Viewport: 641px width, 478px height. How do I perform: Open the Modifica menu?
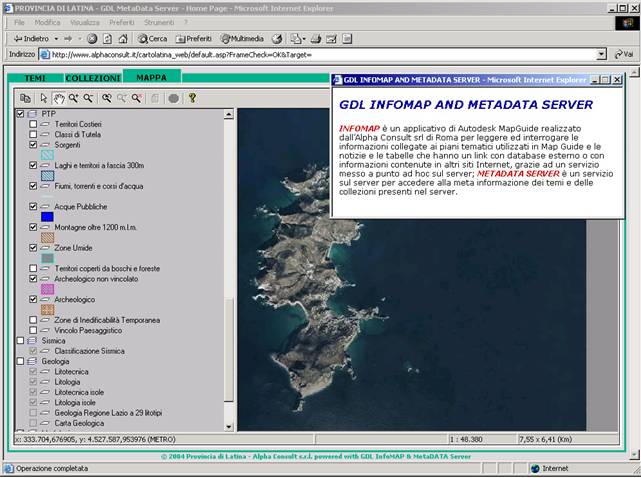pyautogui.click(x=47, y=22)
